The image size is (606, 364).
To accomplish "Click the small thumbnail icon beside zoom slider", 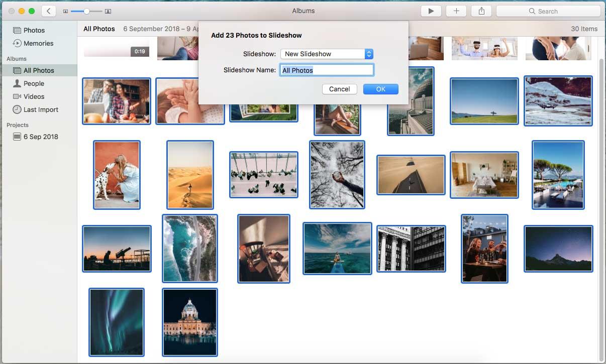I will (65, 11).
